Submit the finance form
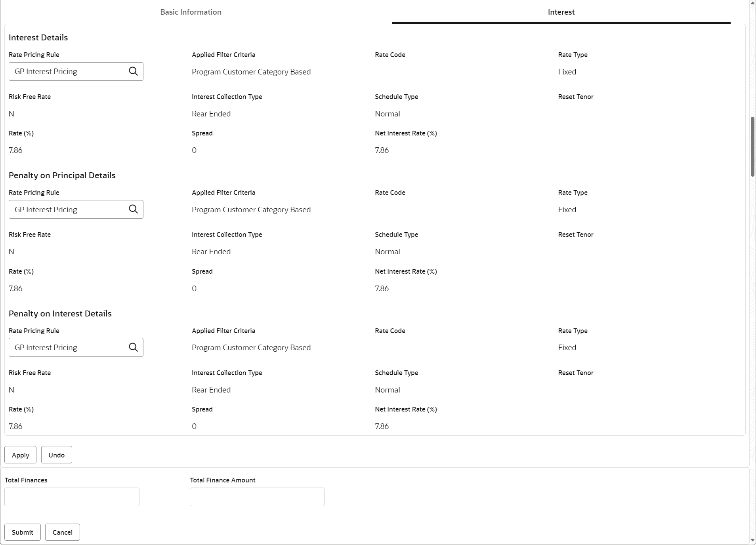Viewport: 756px width, 545px height. pyautogui.click(x=22, y=532)
